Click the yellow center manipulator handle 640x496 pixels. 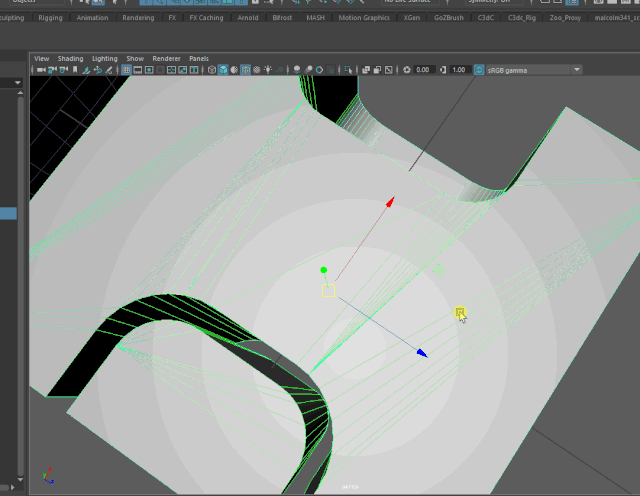[x=328, y=291]
